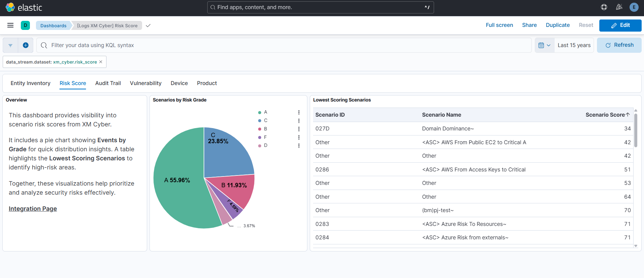The height and width of the screenshot is (278, 644).
Task: Open the Device tab
Action: click(179, 83)
